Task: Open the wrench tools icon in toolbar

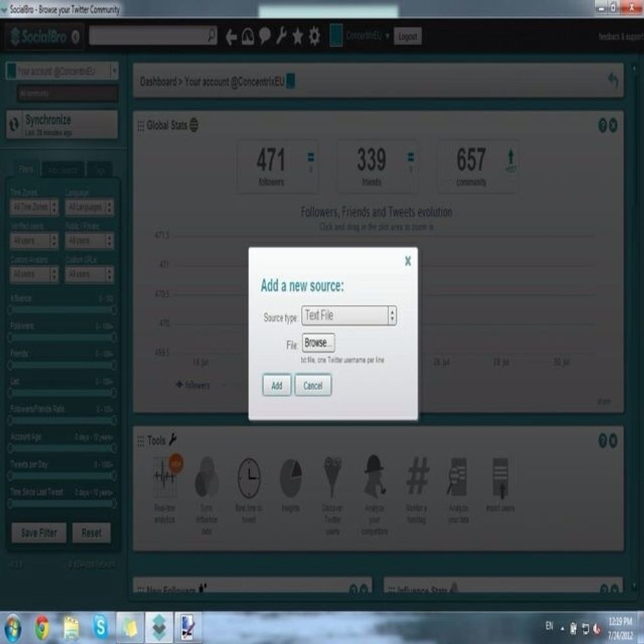Action: [x=281, y=36]
